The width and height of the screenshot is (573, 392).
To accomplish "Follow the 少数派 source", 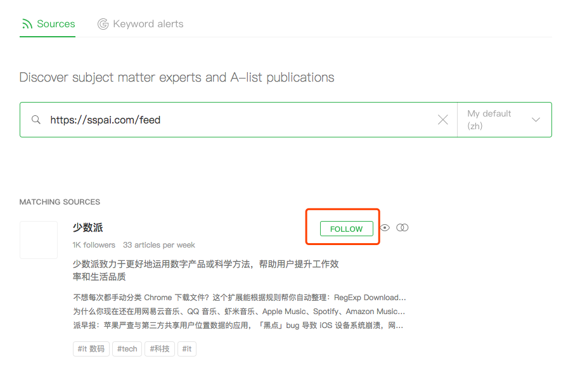I will click(347, 229).
